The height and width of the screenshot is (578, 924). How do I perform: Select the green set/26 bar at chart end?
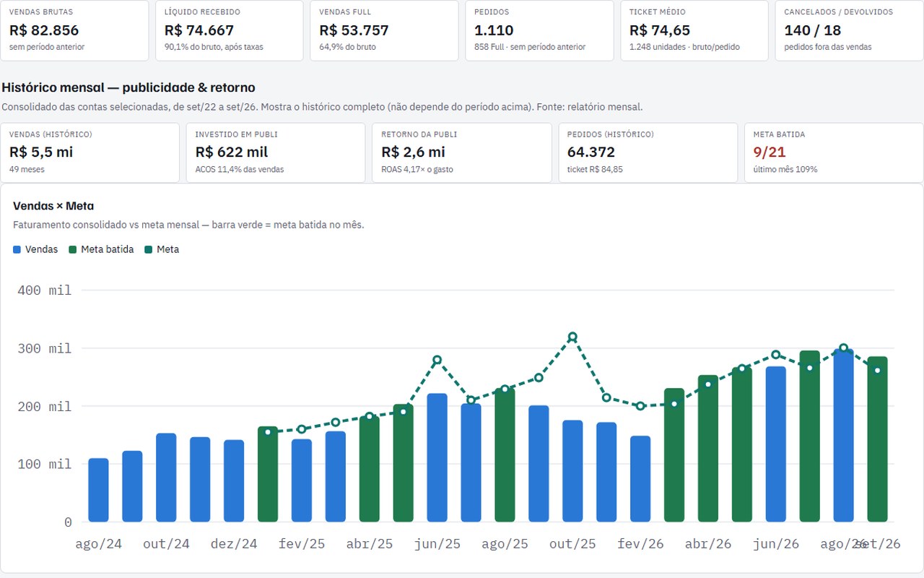(877, 439)
